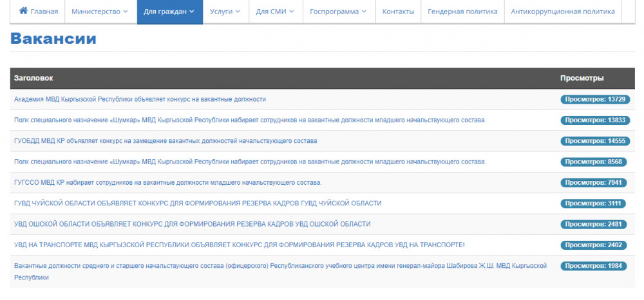The height and width of the screenshot is (300, 644).
Task: Go to the Контакты page
Action: point(398,12)
